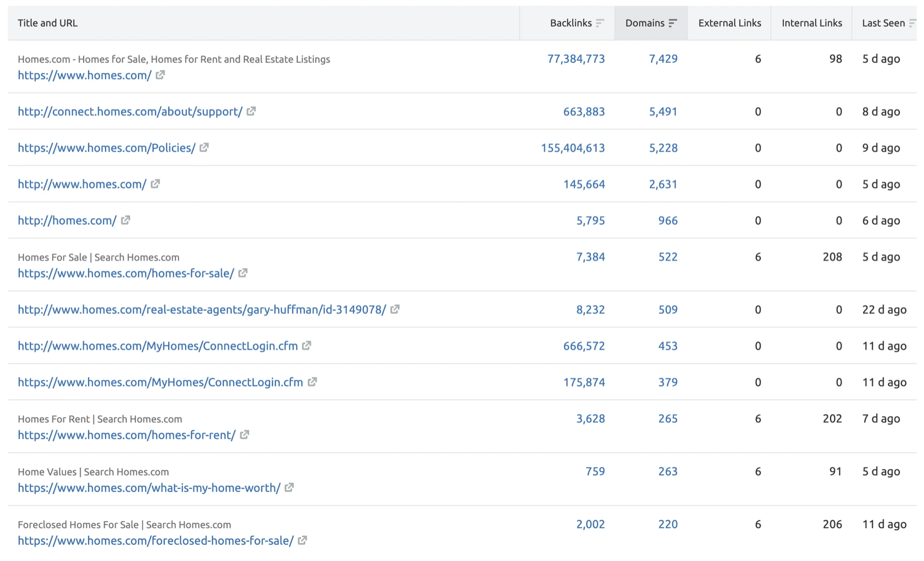View 220 referring domains

click(668, 524)
